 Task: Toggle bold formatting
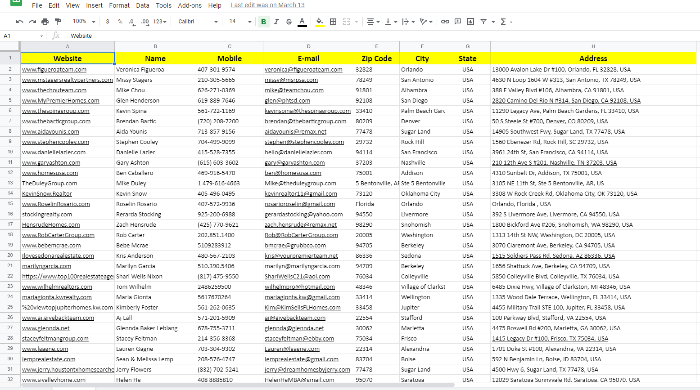263,21
